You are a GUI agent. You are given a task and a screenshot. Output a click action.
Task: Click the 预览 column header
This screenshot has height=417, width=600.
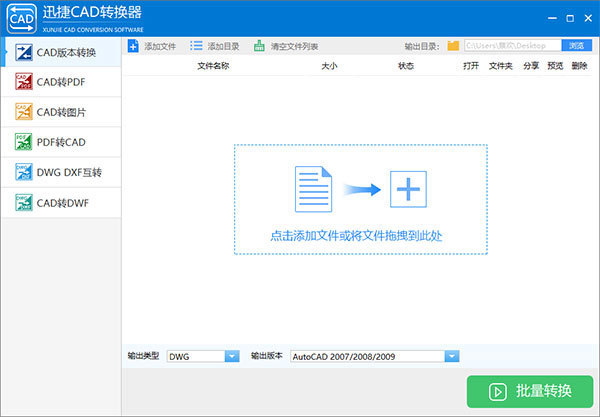click(555, 66)
